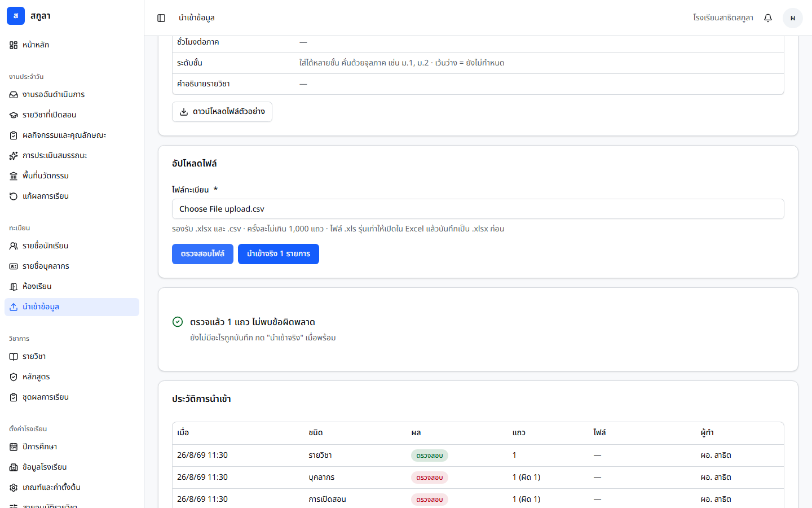
Task: Open ปีการศึกษา settings link
Action: [72, 447]
